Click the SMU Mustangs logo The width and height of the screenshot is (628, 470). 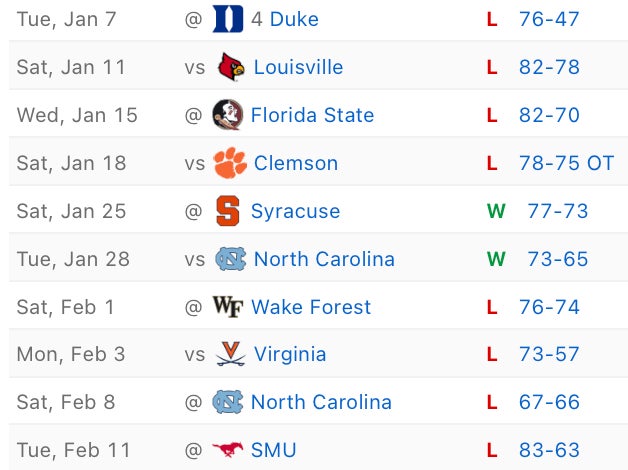click(x=228, y=450)
